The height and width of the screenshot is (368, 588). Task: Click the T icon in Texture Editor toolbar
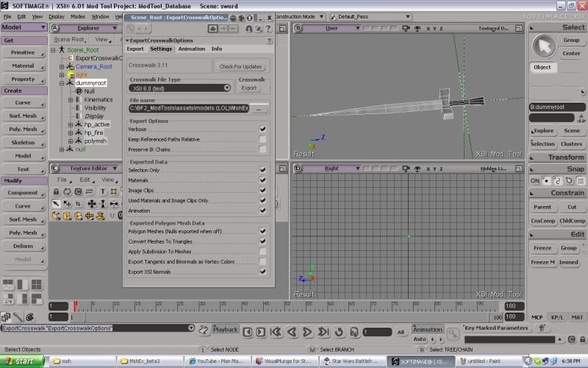(x=103, y=191)
